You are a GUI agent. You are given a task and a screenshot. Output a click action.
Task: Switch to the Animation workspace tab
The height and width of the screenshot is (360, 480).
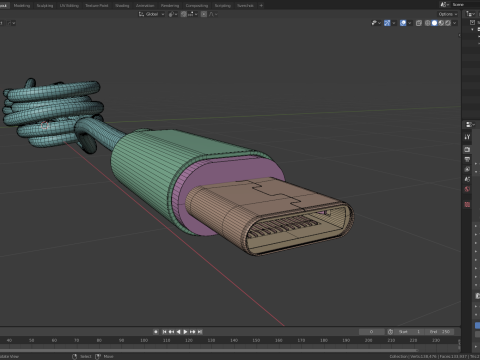145,5
